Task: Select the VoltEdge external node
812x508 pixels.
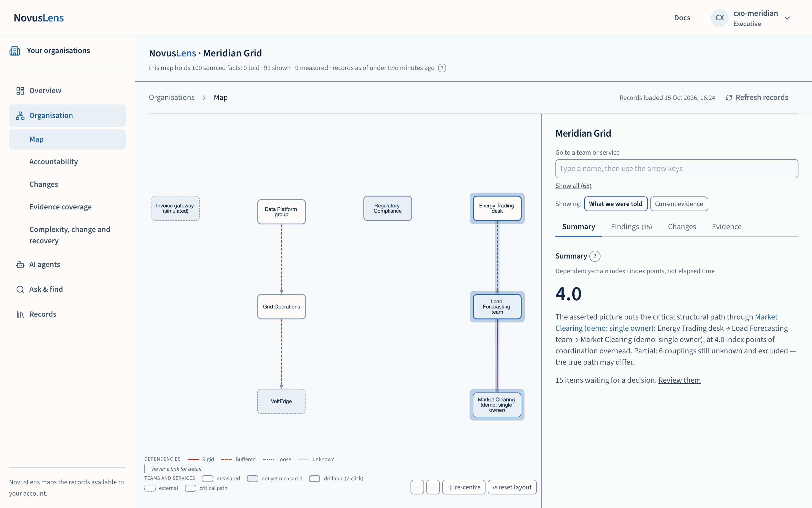Action: coord(281,402)
